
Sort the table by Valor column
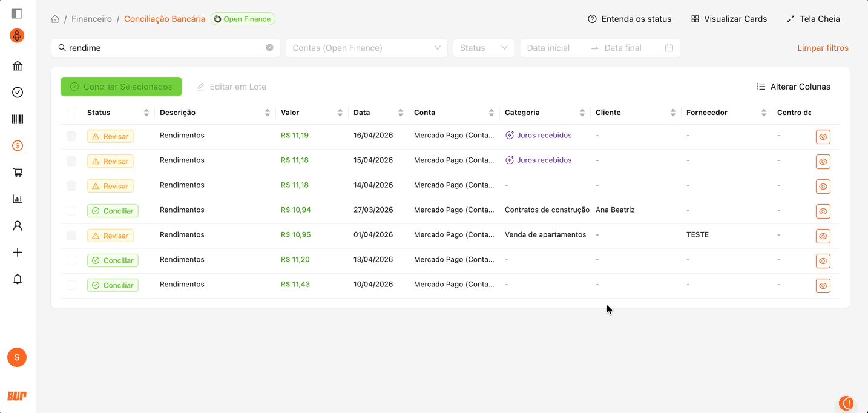[340, 113]
